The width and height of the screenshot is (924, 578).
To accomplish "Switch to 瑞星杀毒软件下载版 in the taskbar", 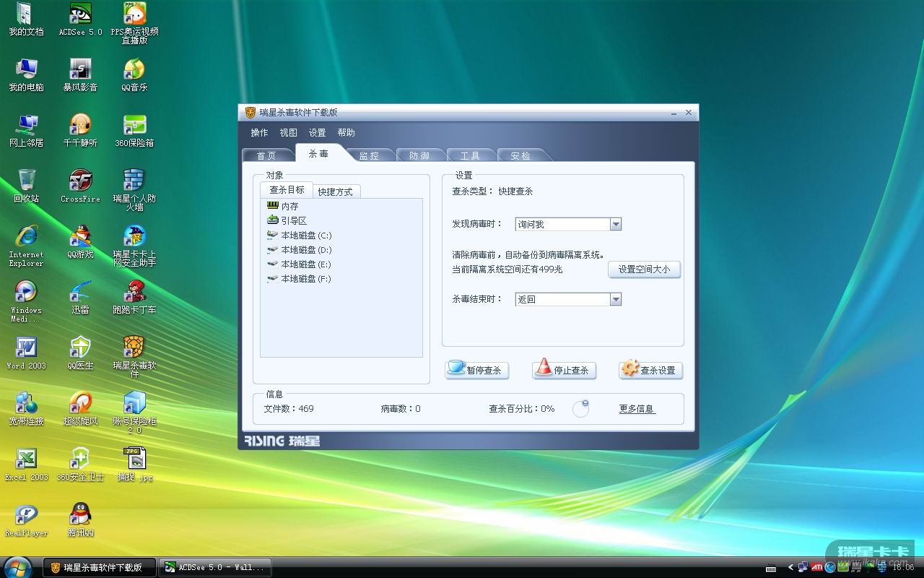I will [x=100, y=567].
